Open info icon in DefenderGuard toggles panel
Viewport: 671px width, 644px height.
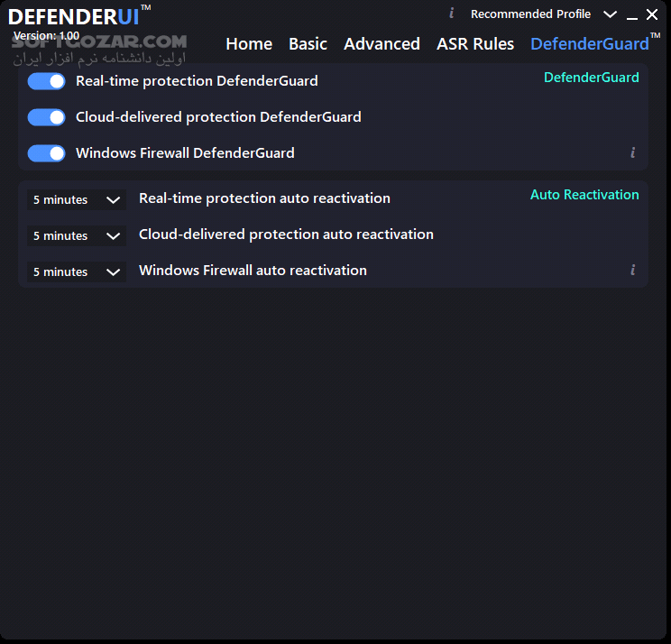tap(633, 153)
